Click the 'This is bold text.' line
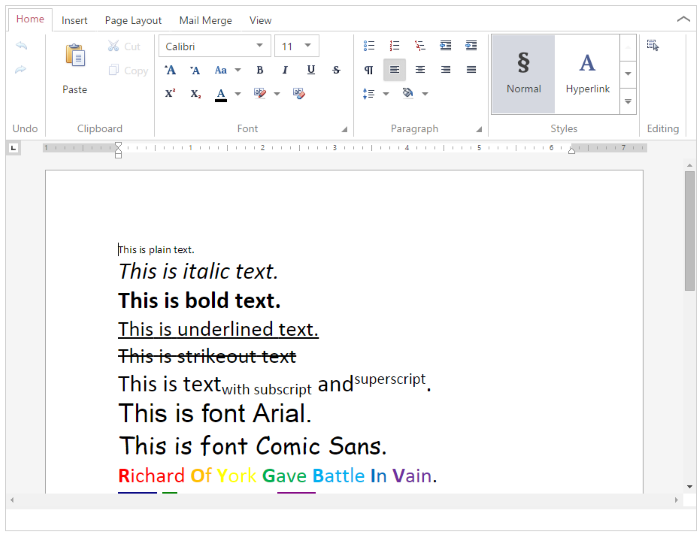700x535 pixels. click(x=199, y=301)
